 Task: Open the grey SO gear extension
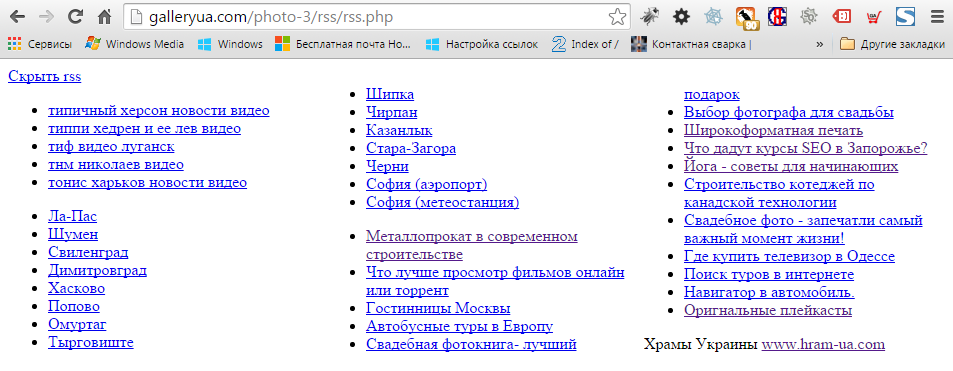[808, 17]
